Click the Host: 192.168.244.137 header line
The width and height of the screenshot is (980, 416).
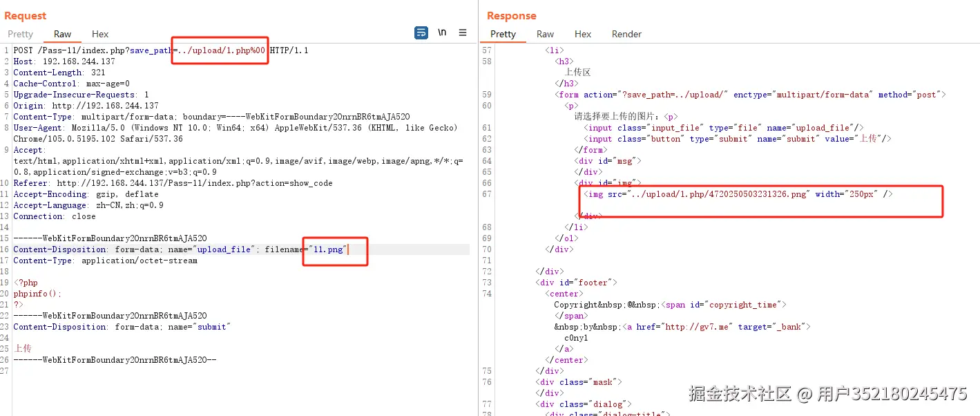pos(64,62)
